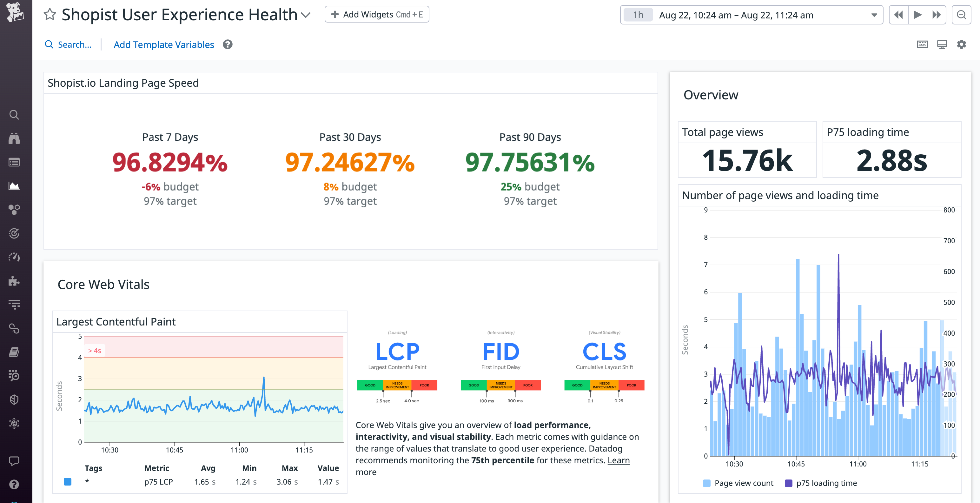Open the Notebooks sidebar icon
Image resolution: width=980 pixels, height=503 pixels.
15,352
